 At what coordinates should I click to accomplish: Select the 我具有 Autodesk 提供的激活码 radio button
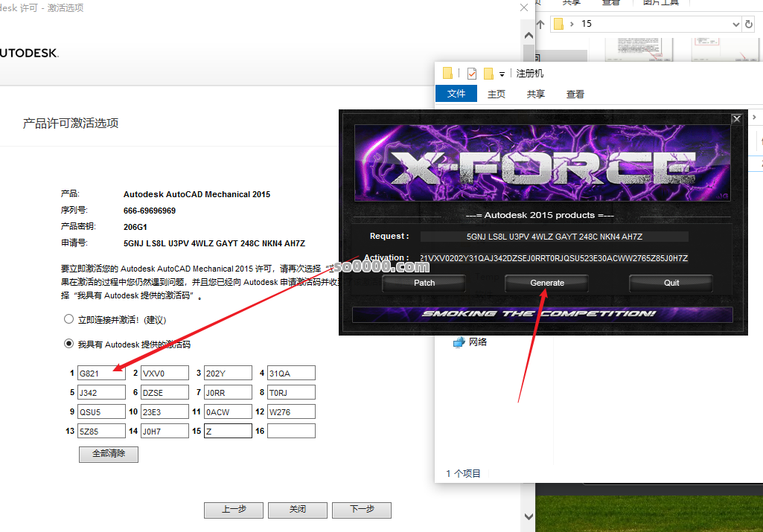pos(69,344)
